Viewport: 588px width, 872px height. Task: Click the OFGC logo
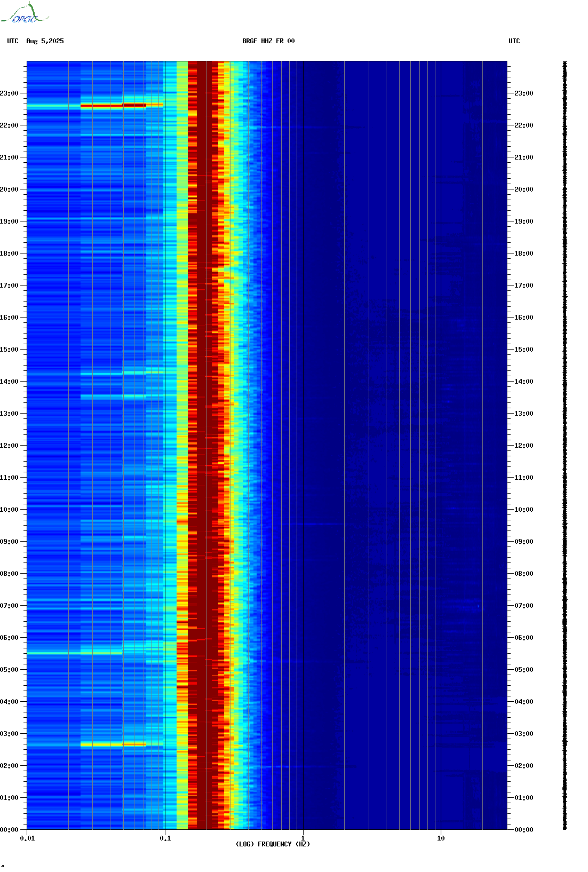click(x=24, y=13)
